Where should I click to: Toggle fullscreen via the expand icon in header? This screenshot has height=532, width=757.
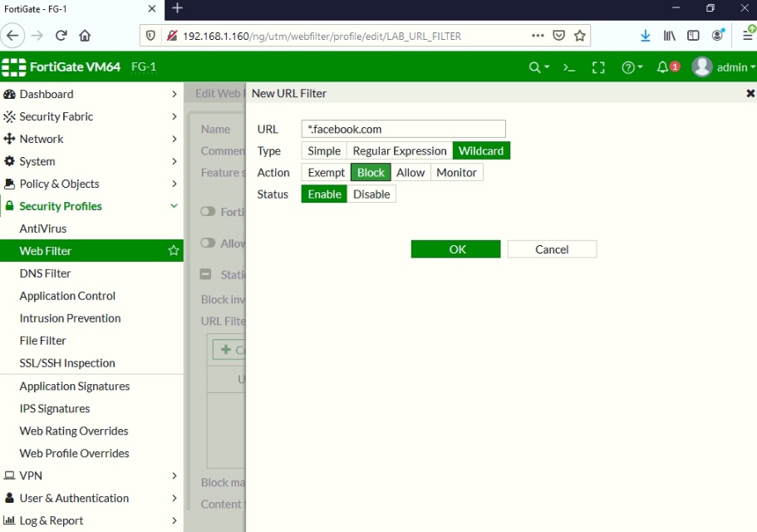click(x=598, y=66)
